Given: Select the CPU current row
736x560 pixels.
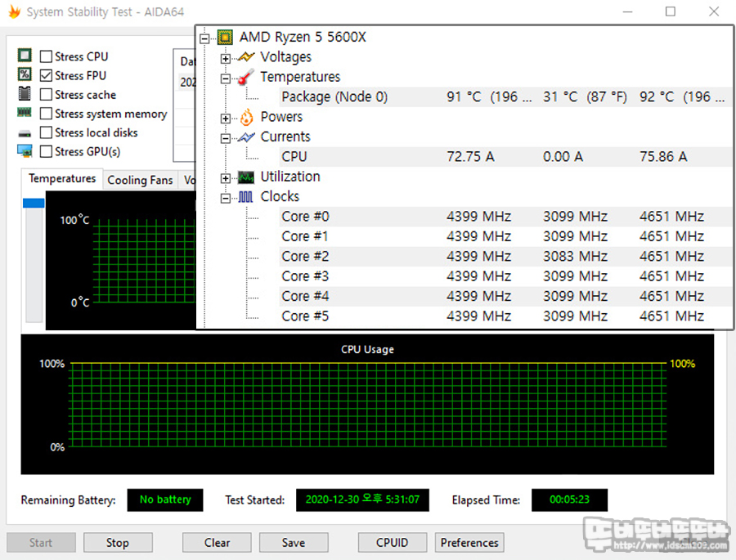Looking at the screenshot, I should [x=505, y=157].
